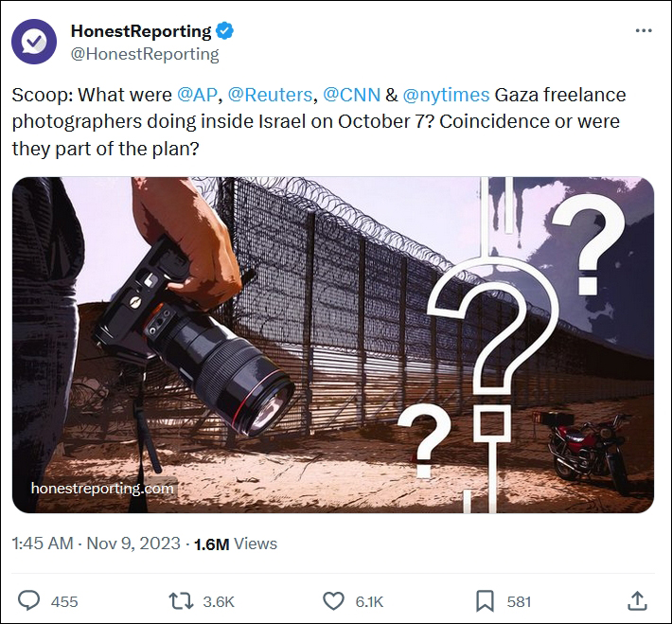This screenshot has width=672, height=624.
Task: Open the tweet's camera and fence image
Action: tap(333, 345)
